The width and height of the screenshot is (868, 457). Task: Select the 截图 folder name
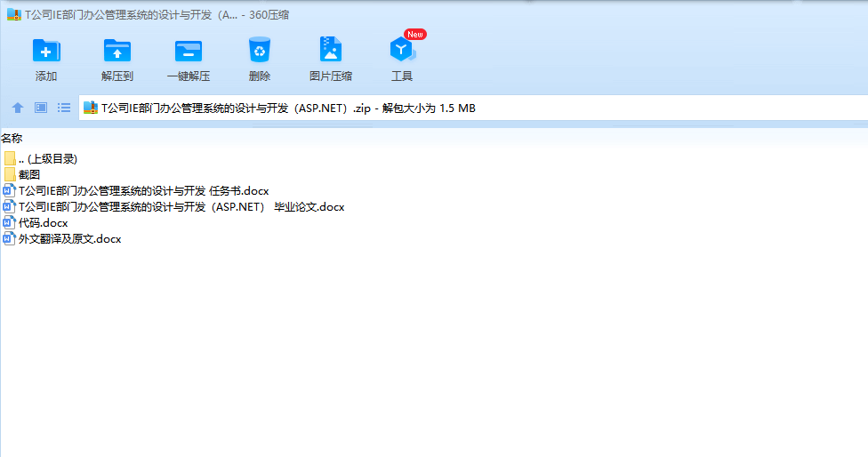click(x=29, y=175)
